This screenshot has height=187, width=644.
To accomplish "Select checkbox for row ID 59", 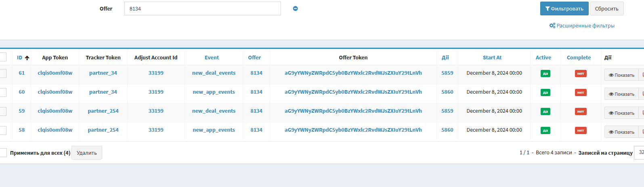I will pyautogui.click(x=2, y=111).
